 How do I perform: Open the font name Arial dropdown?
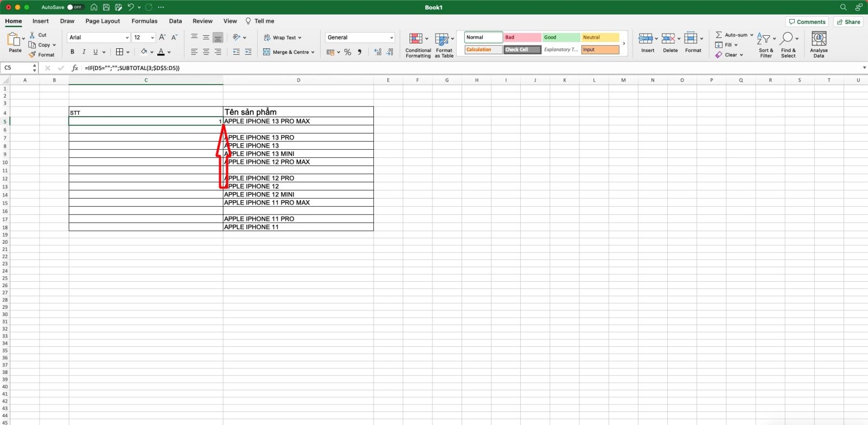(x=127, y=37)
